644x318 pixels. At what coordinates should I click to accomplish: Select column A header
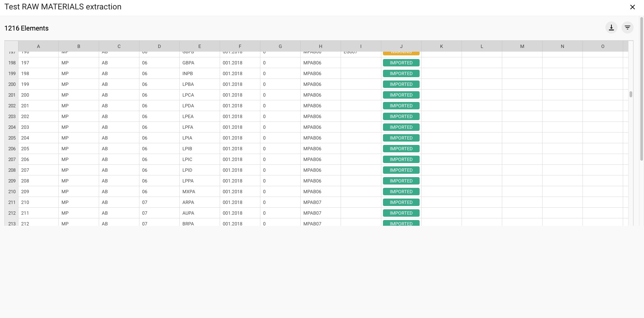(x=38, y=46)
